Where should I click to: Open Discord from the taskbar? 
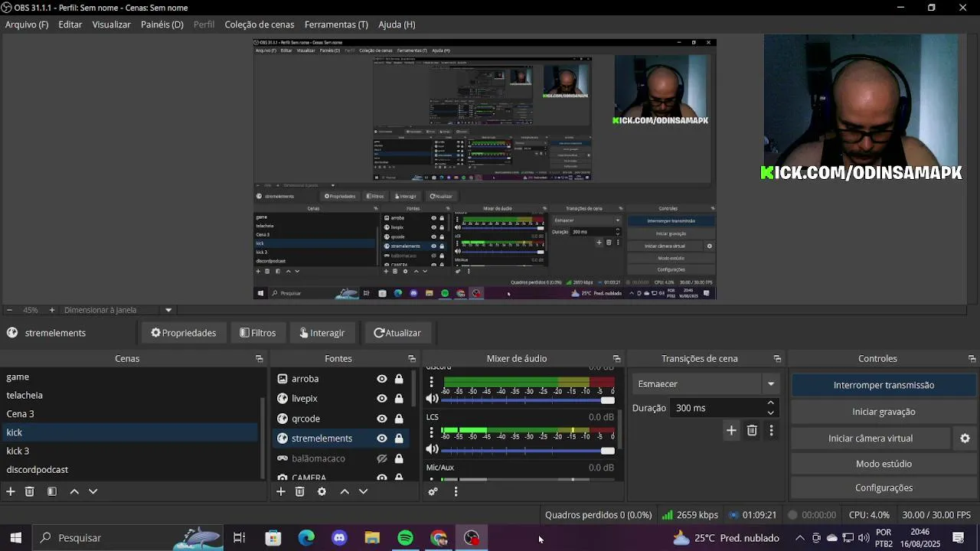339,538
